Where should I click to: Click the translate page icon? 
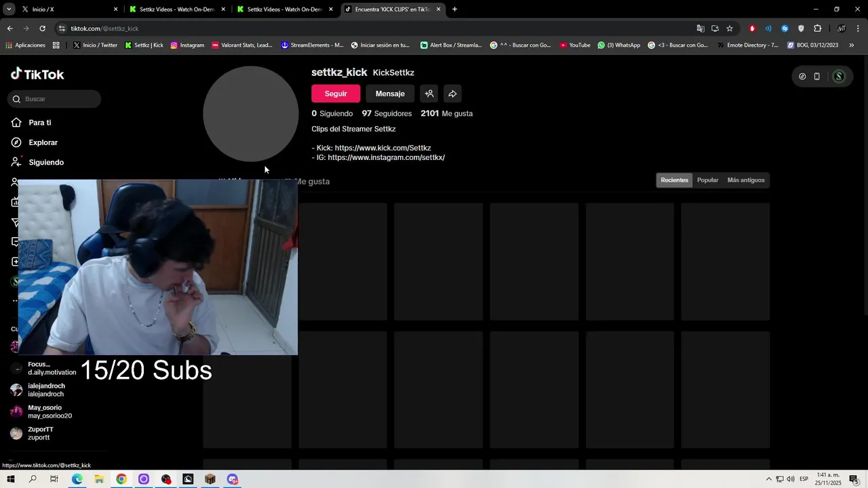701,28
